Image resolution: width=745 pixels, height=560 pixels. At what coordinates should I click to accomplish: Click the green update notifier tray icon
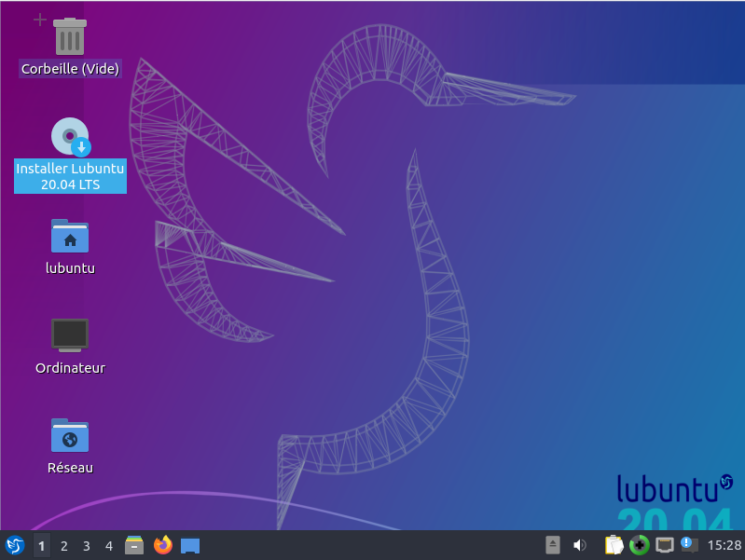pyautogui.click(x=639, y=545)
